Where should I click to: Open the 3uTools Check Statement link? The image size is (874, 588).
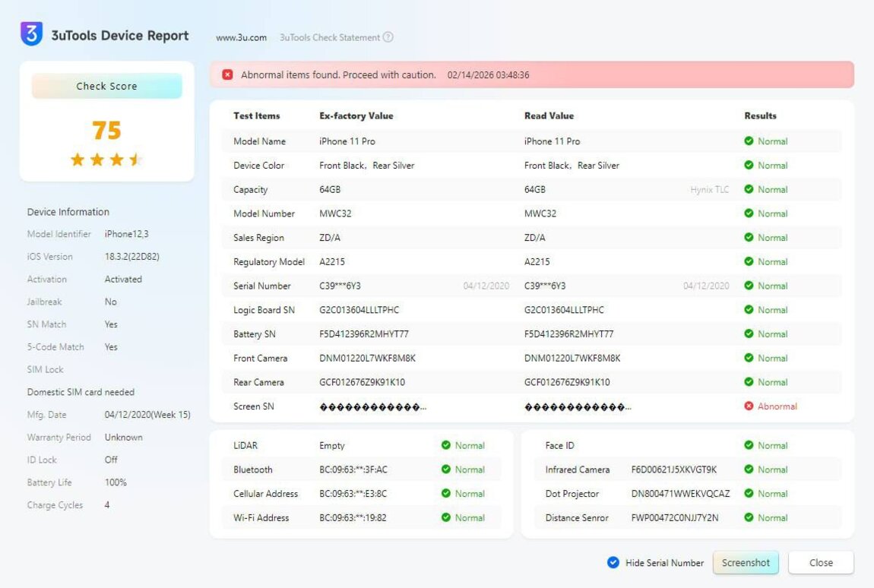(x=329, y=37)
